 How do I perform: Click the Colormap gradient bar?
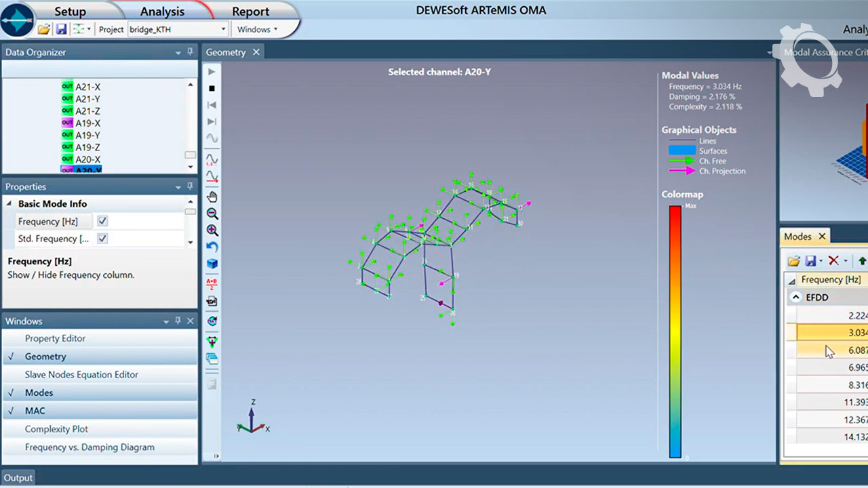click(675, 331)
